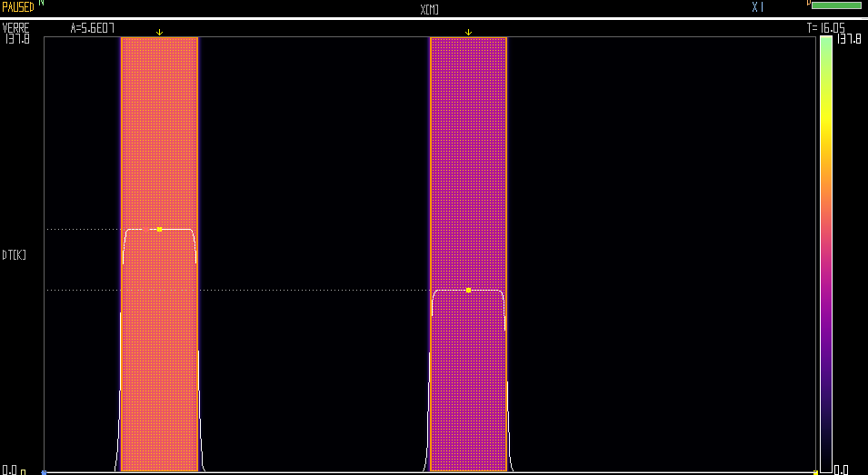Viewport: 868px width, 475px height.
Task: Select the yellow peak marker on the purple curve
Action: [x=468, y=290]
